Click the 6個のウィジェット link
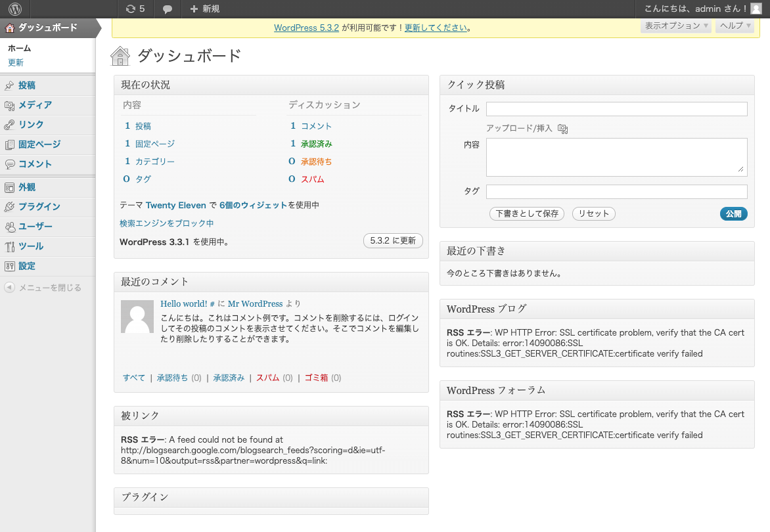This screenshot has height=532, width=770. click(253, 205)
